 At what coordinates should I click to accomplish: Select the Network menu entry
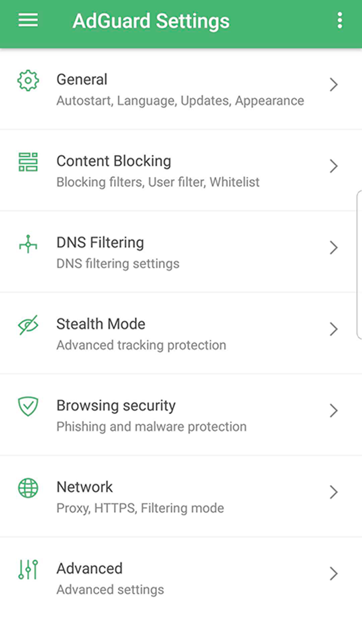pos(84,487)
